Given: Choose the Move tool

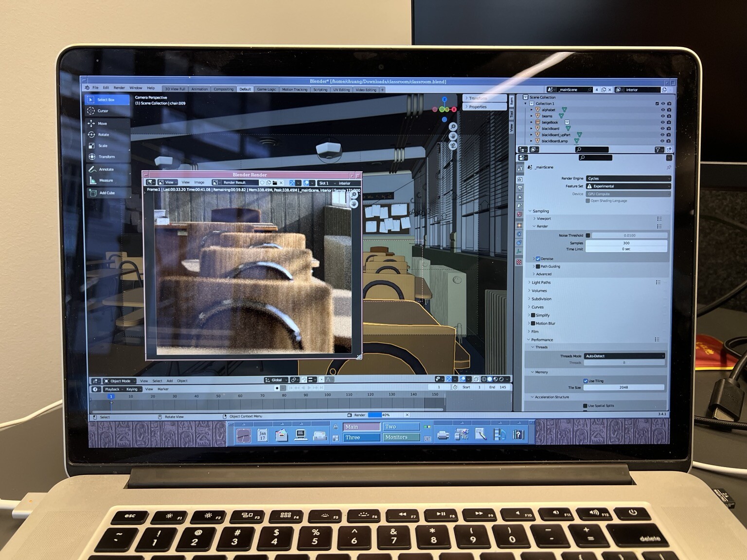Looking at the screenshot, I should [x=107, y=123].
